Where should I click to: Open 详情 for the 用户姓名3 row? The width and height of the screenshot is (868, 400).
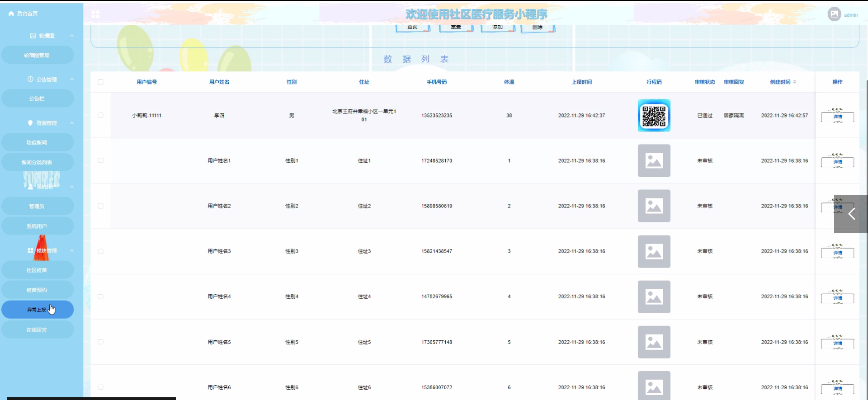click(838, 252)
